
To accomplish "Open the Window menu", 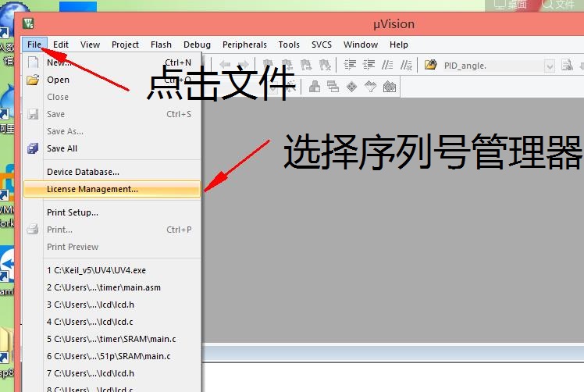I will [x=361, y=45].
